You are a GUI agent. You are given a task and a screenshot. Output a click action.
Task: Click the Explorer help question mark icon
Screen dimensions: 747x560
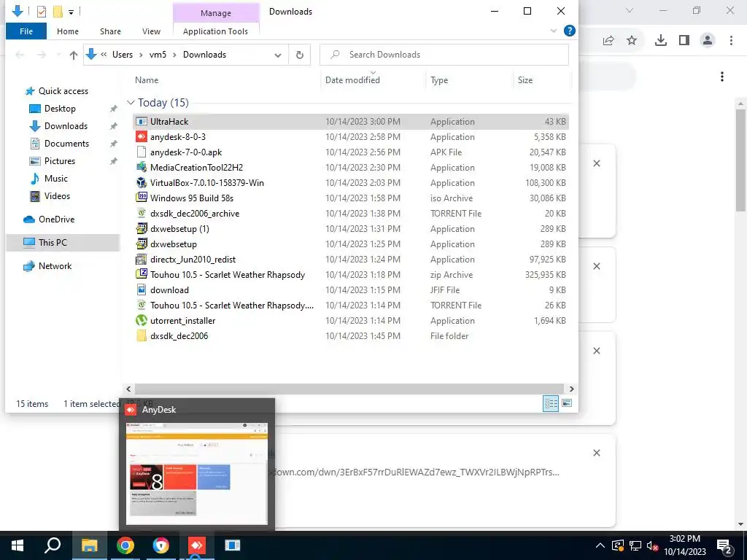pyautogui.click(x=569, y=31)
